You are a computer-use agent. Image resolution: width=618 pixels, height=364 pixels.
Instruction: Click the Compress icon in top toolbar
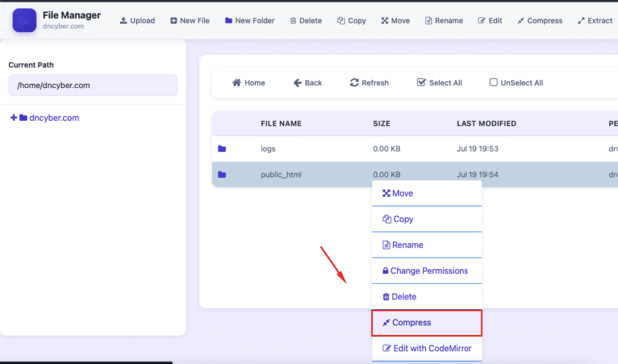(x=521, y=21)
